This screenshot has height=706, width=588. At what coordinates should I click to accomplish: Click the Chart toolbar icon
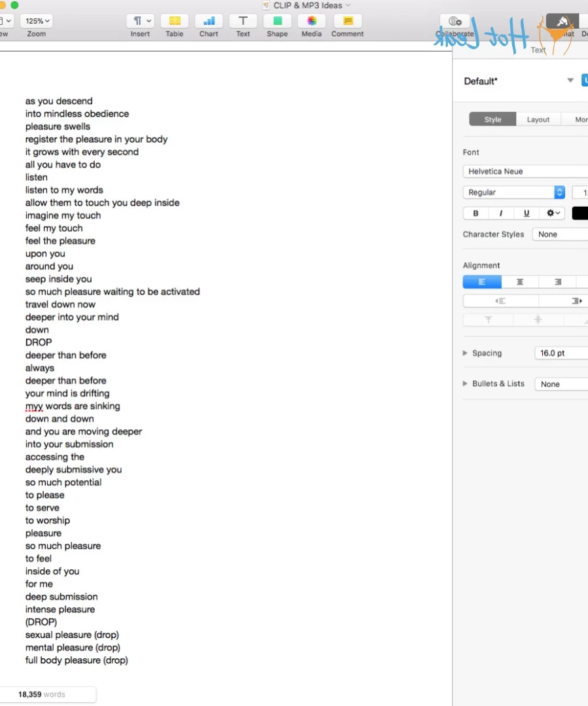209,21
